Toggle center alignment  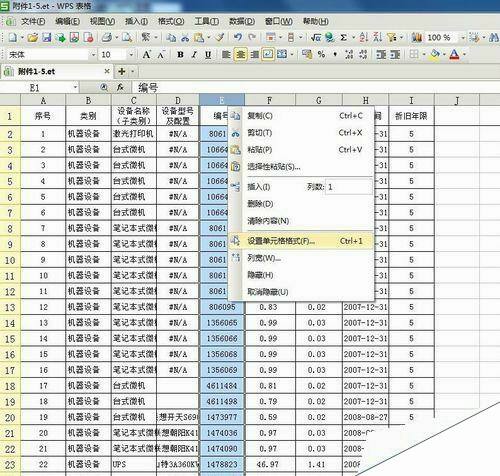click(240, 55)
